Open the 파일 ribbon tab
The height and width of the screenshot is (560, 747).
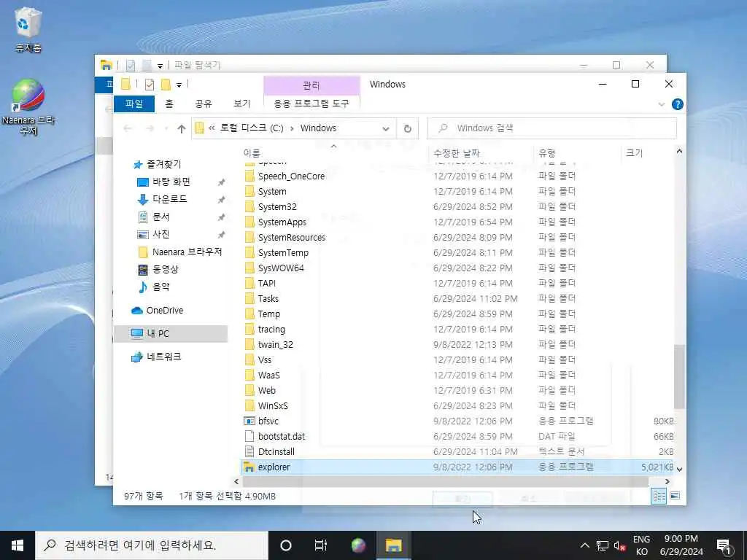pos(134,104)
